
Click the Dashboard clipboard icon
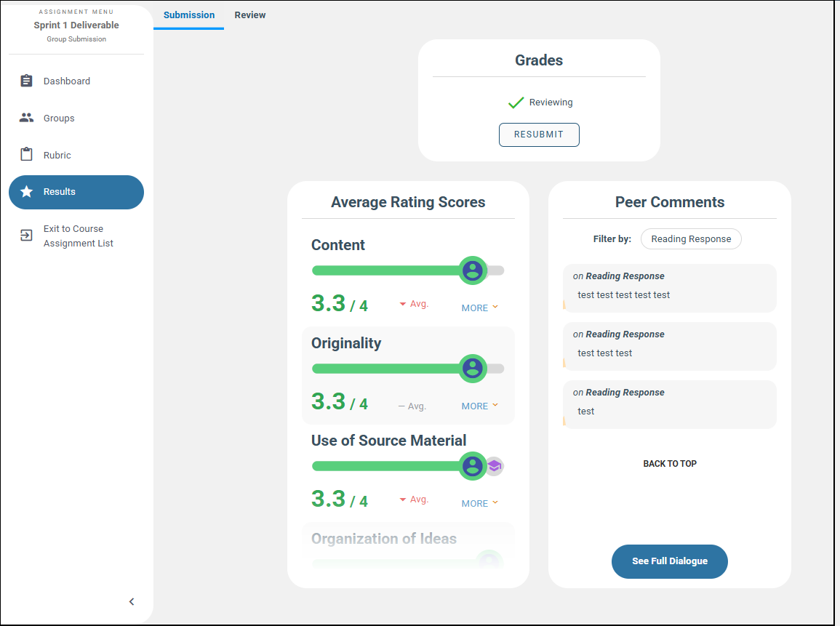click(27, 81)
